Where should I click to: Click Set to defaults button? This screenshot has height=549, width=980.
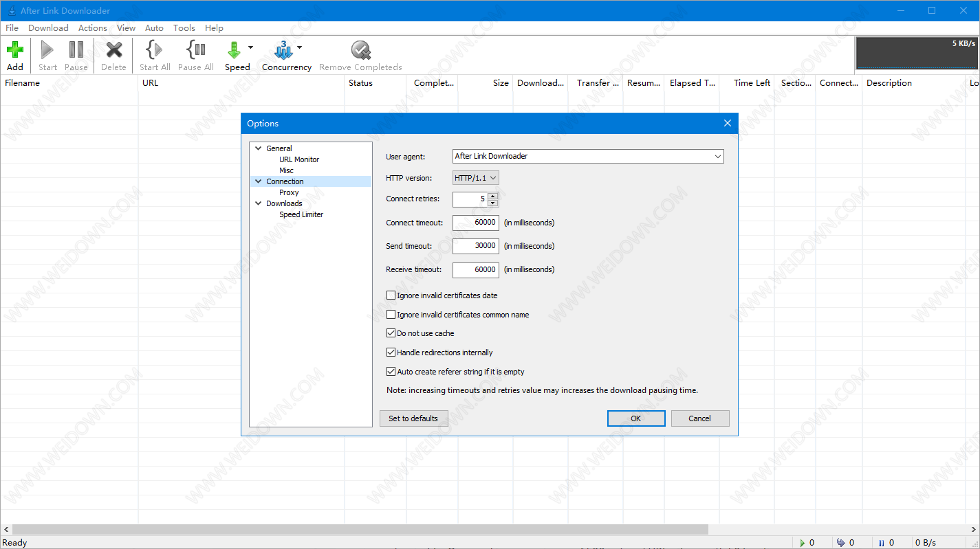coord(413,418)
